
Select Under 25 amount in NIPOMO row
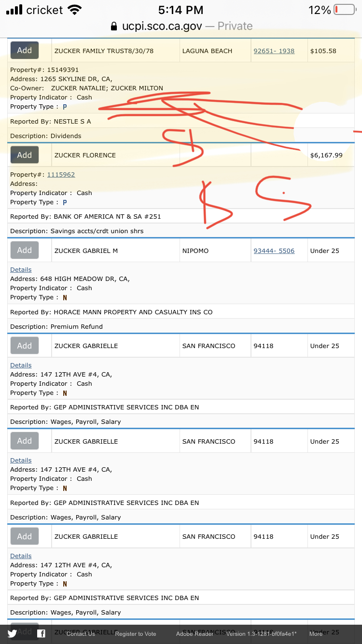pyautogui.click(x=325, y=251)
